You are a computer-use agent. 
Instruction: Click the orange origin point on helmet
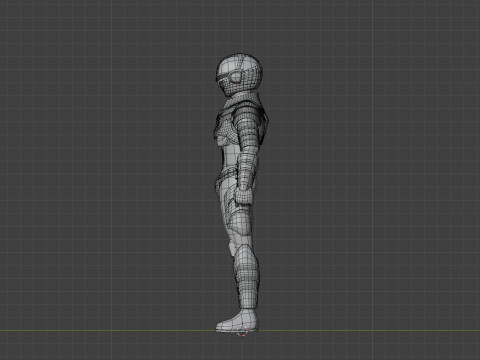pyautogui.click(x=236, y=81)
